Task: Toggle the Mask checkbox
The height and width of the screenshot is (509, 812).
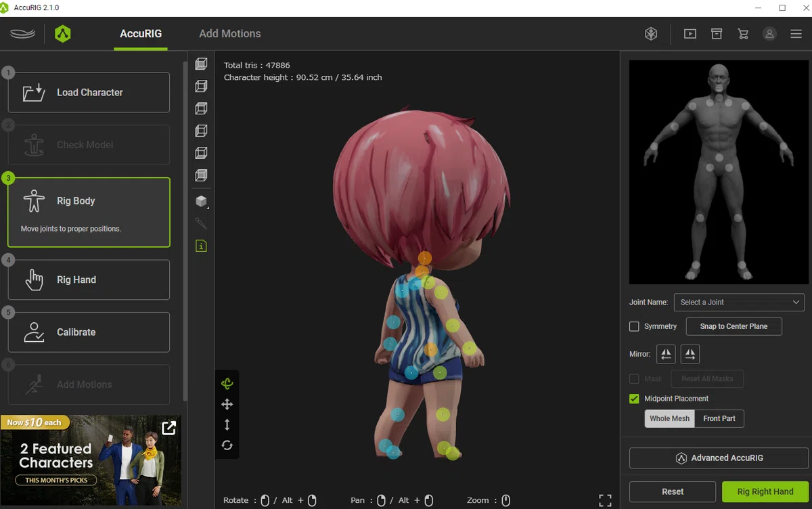Action: pyautogui.click(x=634, y=379)
